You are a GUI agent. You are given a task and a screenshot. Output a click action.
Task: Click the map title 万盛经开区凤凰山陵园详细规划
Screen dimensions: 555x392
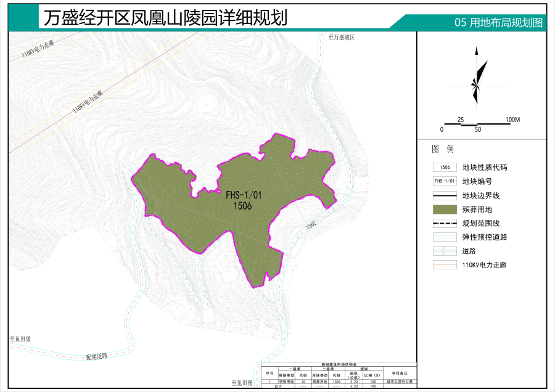pyautogui.click(x=165, y=17)
